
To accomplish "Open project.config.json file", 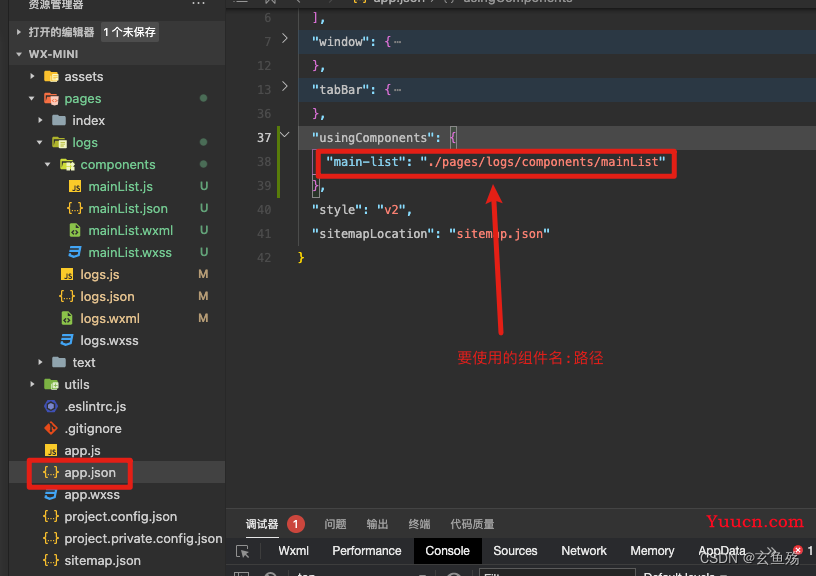I will pyautogui.click(x=120, y=516).
